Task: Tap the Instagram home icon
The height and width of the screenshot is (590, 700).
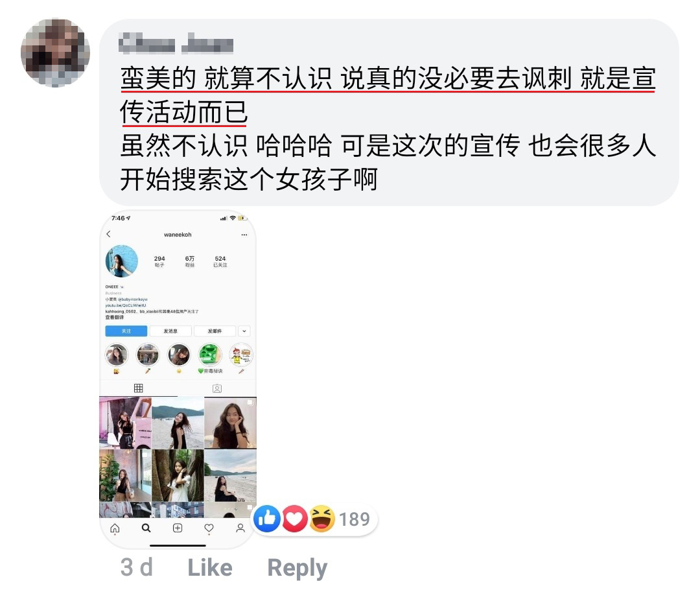Action: click(115, 528)
